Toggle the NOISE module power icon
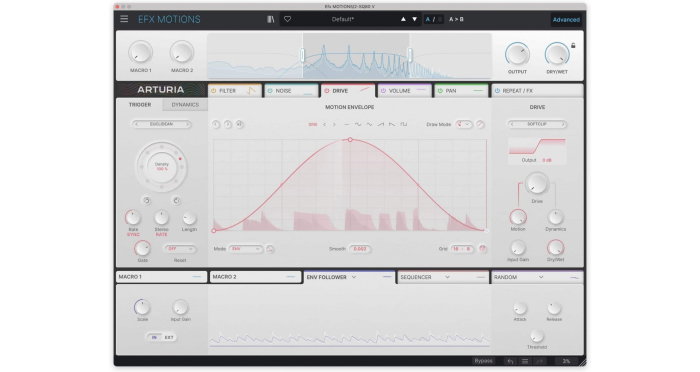This screenshot has height=372, width=700. (x=270, y=91)
